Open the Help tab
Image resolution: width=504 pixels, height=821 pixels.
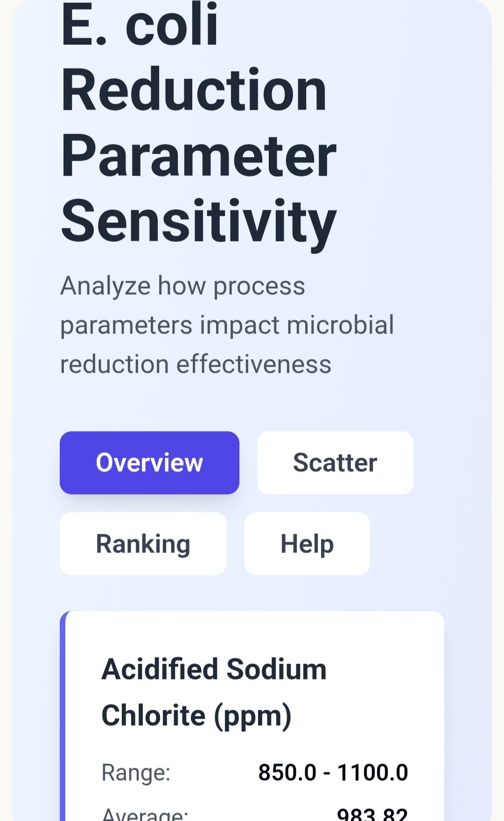pyautogui.click(x=307, y=544)
